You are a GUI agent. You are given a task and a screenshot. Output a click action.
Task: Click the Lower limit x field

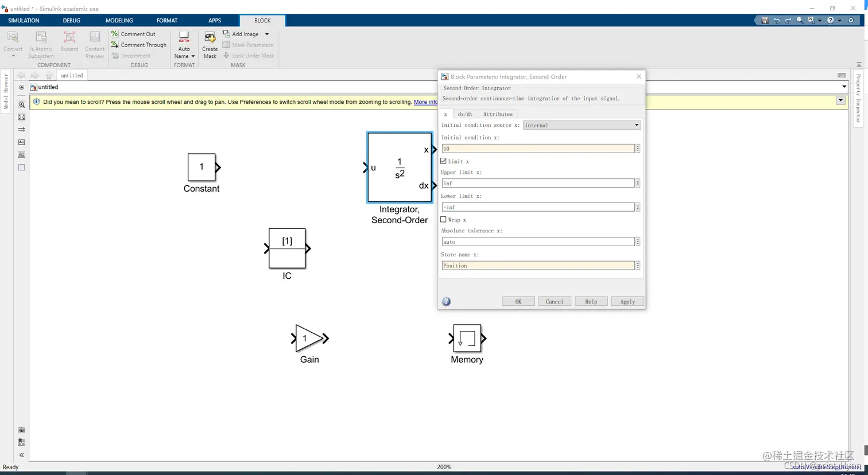pos(538,207)
